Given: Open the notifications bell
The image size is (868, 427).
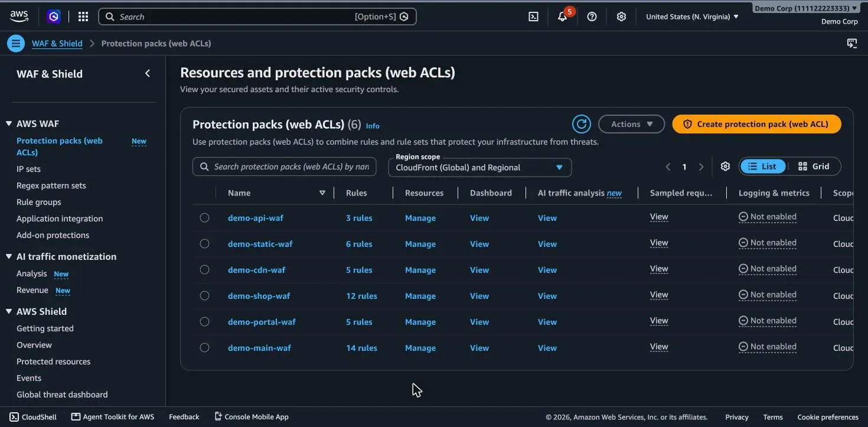Looking at the screenshot, I should [562, 17].
